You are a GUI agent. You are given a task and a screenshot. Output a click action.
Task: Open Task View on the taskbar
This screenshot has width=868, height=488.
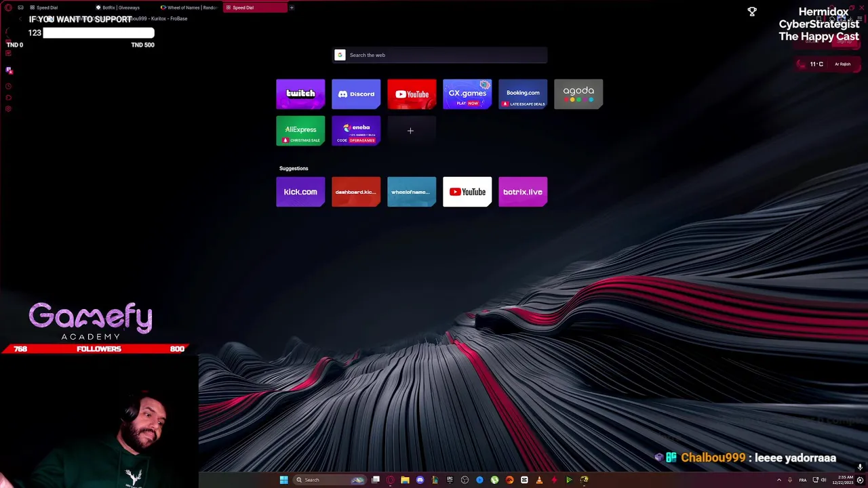click(375, 480)
